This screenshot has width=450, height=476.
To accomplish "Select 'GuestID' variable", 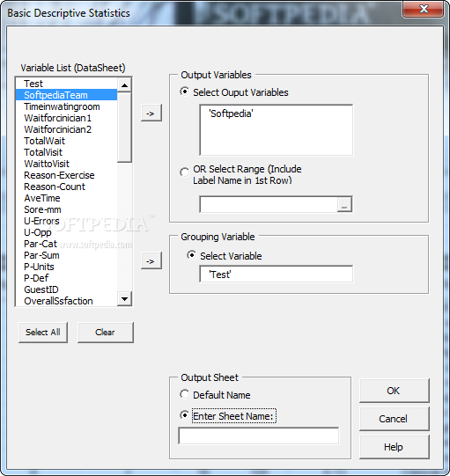I will pyautogui.click(x=66, y=289).
